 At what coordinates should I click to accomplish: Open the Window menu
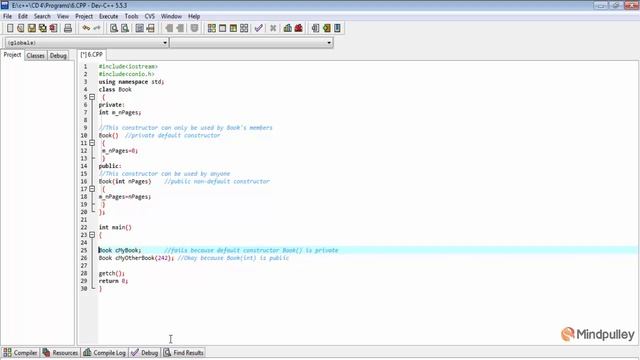point(171,16)
